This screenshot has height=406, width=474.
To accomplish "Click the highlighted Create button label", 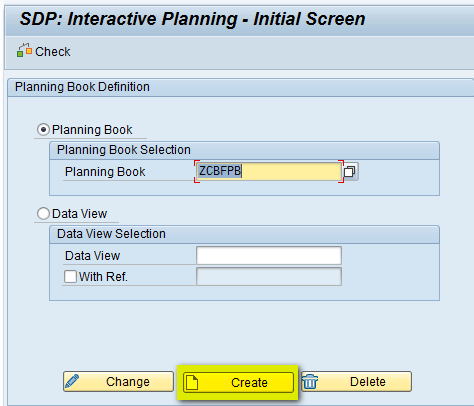I will pos(249,382).
